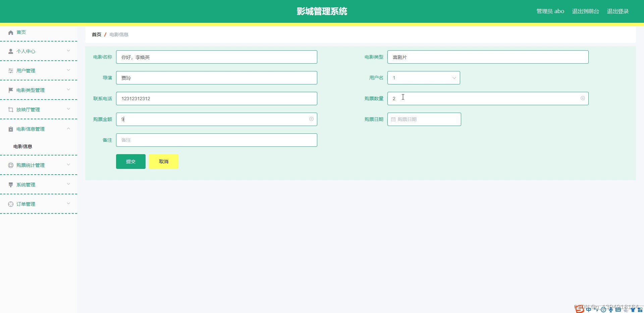Click the Sogou input method icon in tray
644x313 pixels.
tap(580, 310)
